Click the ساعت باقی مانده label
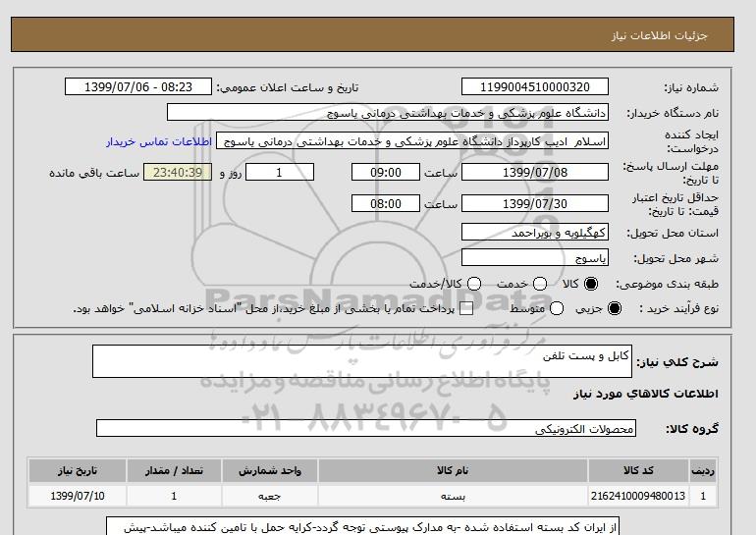The image size is (756, 535). (x=94, y=173)
